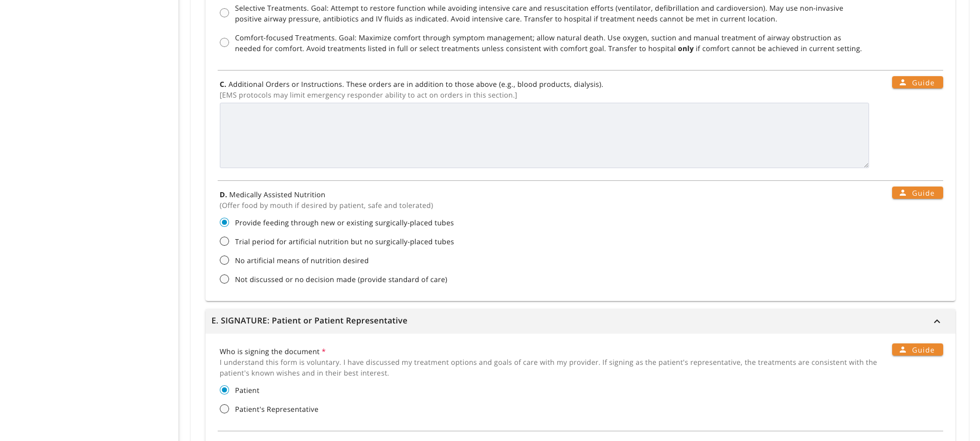Image resolution: width=980 pixels, height=441 pixels.
Task: Click person icon in signature Guide button
Action: [x=903, y=350]
